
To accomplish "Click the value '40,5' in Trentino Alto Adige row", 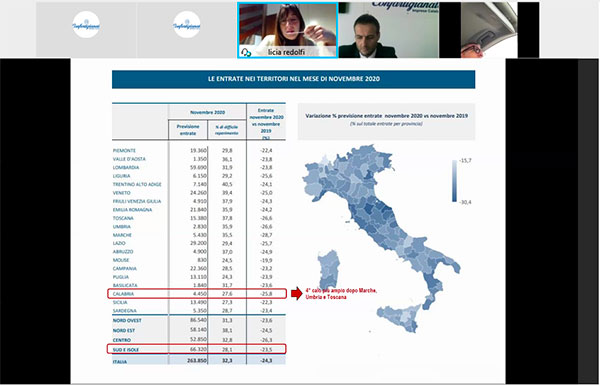I will click(x=227, y=184).
